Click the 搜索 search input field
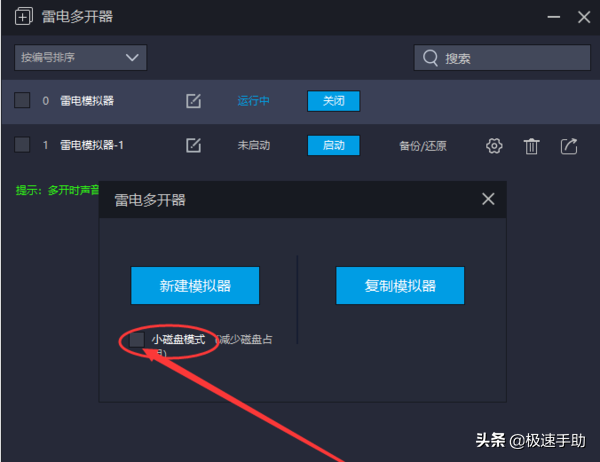This screenshot has height=462, width=600. [x=502, y=58]
